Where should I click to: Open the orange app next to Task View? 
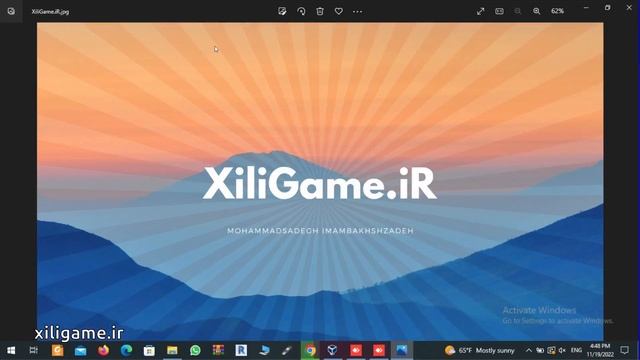coord(58,350)
